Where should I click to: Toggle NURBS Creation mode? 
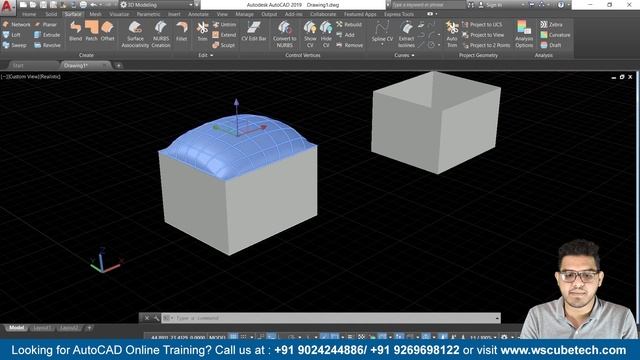point(161,34)
